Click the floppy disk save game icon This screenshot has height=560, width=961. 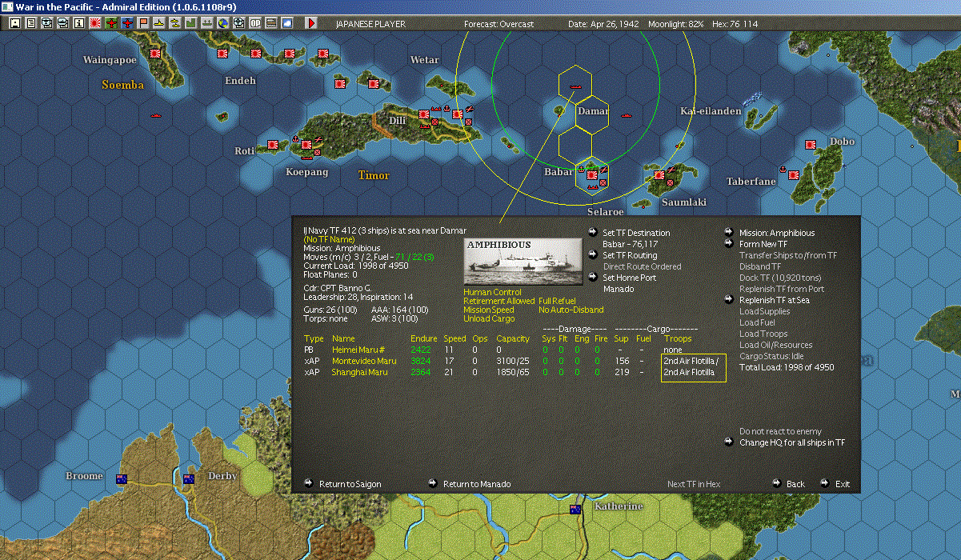(14, 23)
